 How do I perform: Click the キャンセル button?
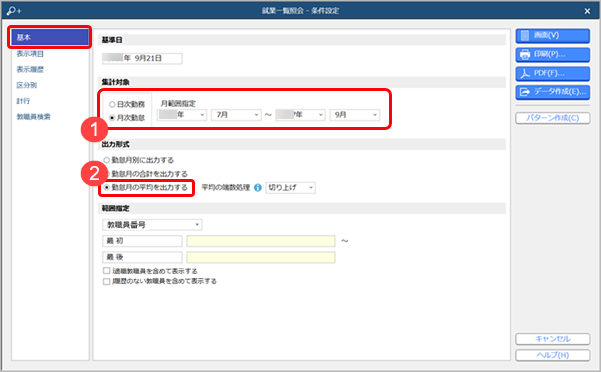click(x=553, y=339)
